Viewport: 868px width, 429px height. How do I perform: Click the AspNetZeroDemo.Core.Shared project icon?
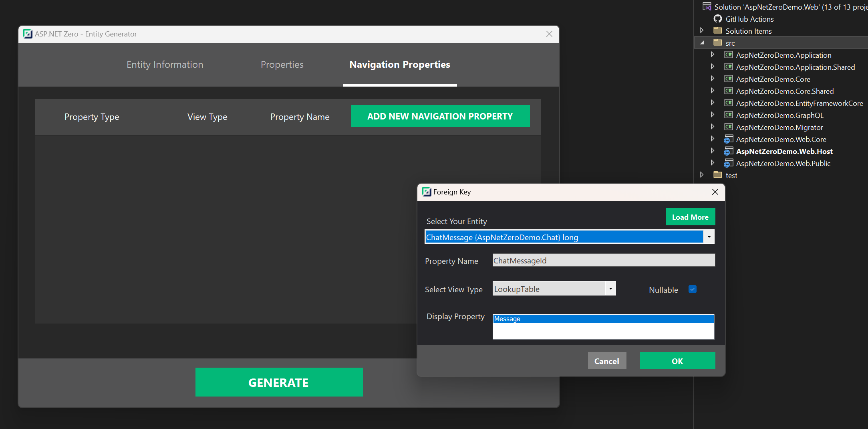[x=729, y=91]
